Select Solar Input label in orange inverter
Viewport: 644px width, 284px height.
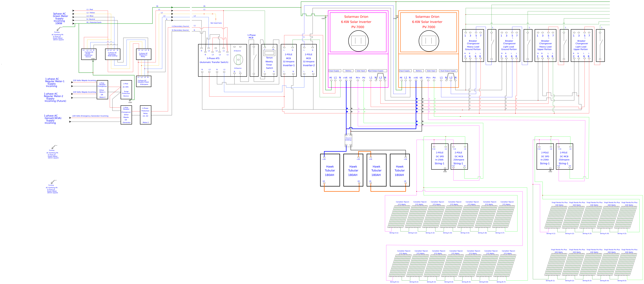pyautogui.click(x=431, y=71)
